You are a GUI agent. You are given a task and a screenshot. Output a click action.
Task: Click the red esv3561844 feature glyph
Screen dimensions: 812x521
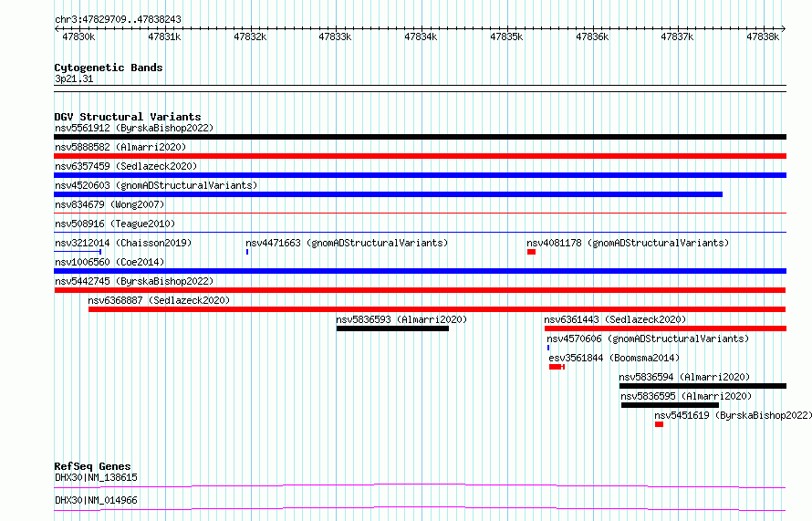[x=557, y=367]
